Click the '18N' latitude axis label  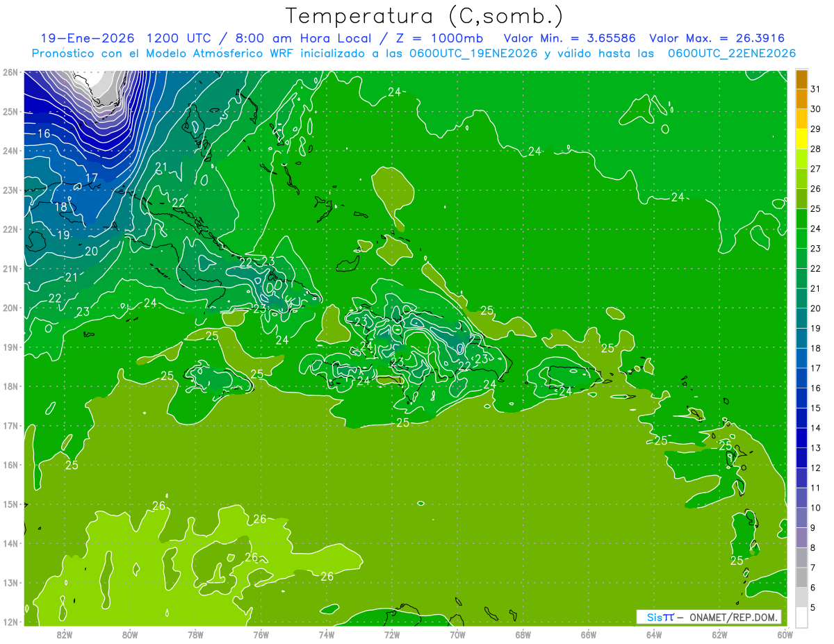[x=10, y=386]
